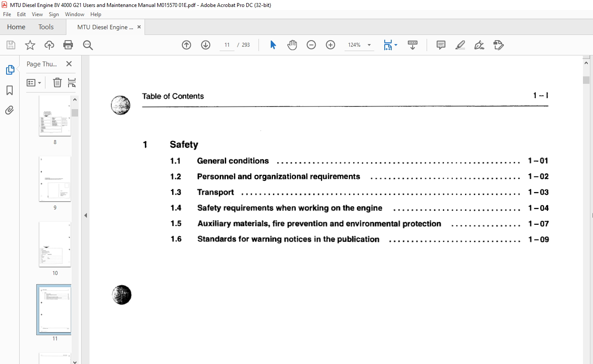
Task: Click the page reference '1 – 09'
Action: [x=538, y=239]
